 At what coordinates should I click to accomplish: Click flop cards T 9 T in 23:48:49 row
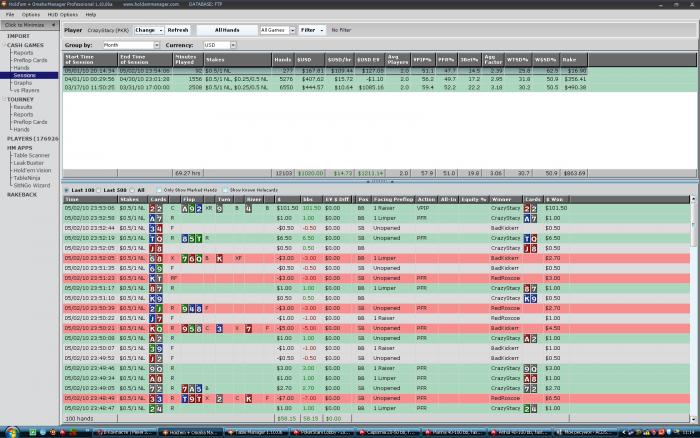pos(192,399)
